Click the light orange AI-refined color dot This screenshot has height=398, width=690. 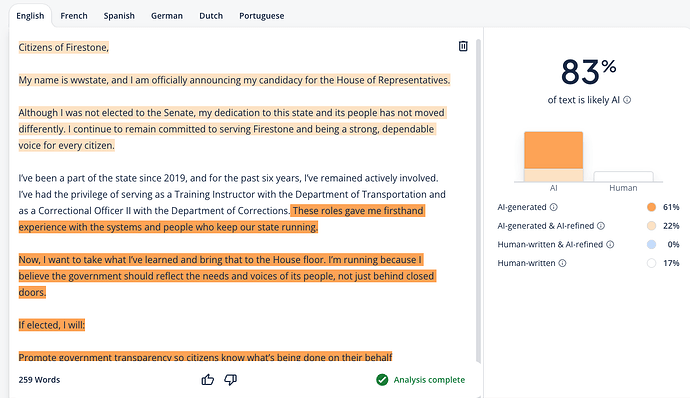(x=651, y=226)
